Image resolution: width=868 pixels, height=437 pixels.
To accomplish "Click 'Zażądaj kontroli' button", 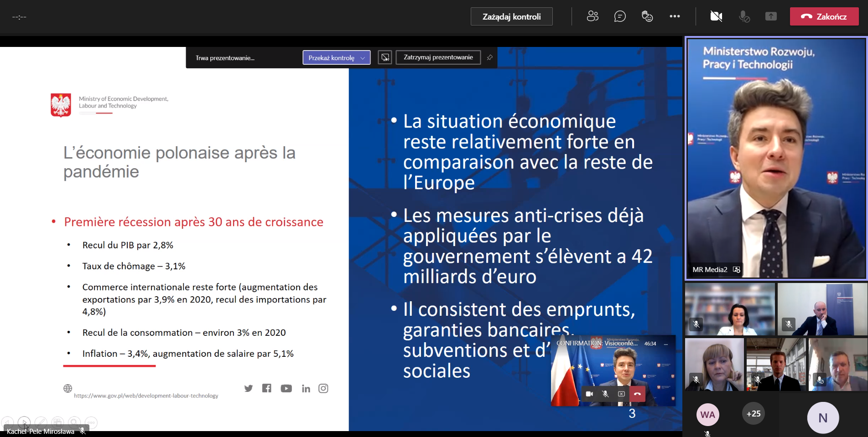I will click(x=511, y=16).
